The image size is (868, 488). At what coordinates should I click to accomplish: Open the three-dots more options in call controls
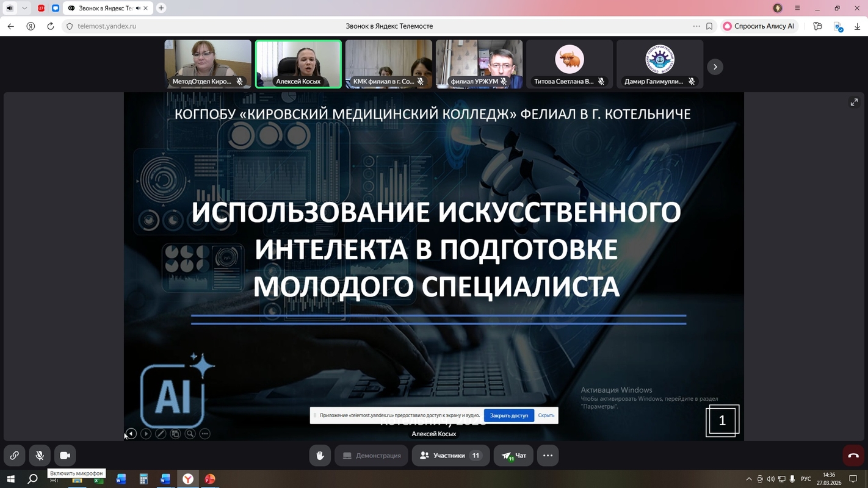pyautogui.click(x=548, y=456)
